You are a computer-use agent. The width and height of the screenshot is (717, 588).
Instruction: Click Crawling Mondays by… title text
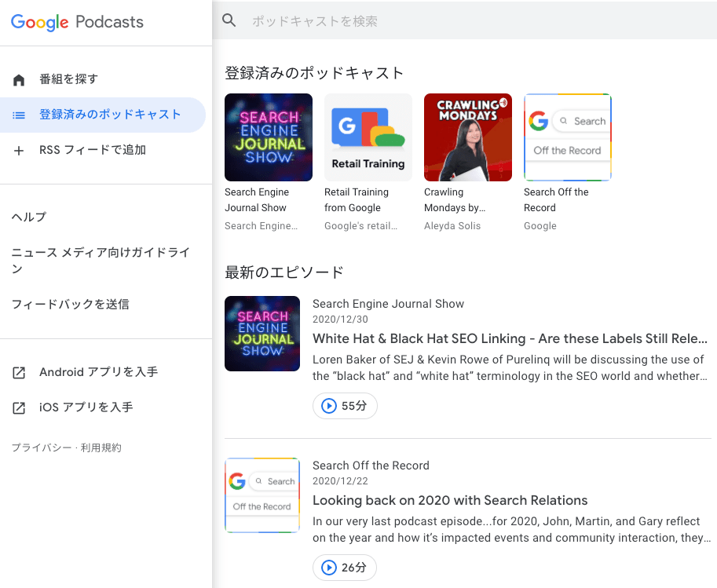tap(455, 200)
